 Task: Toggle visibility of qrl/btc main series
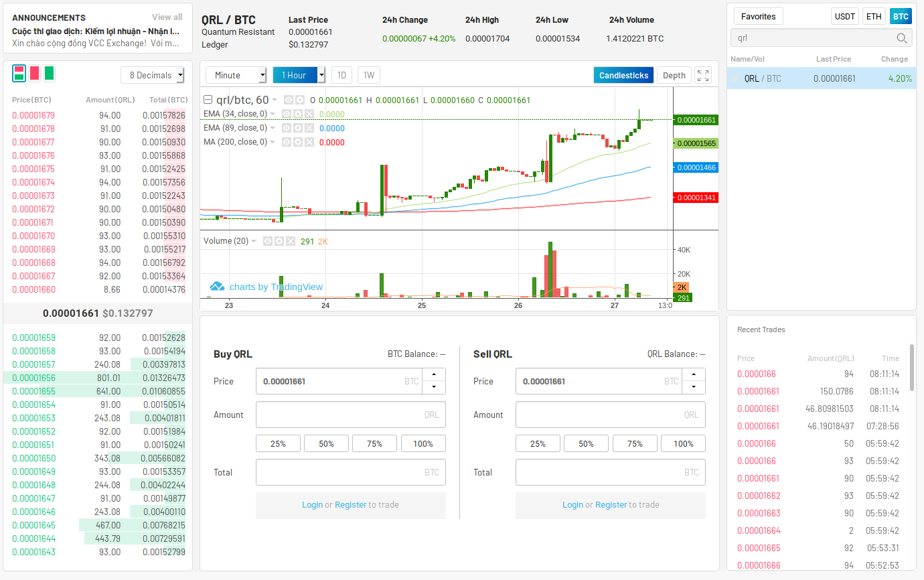(x=288, y=100)
